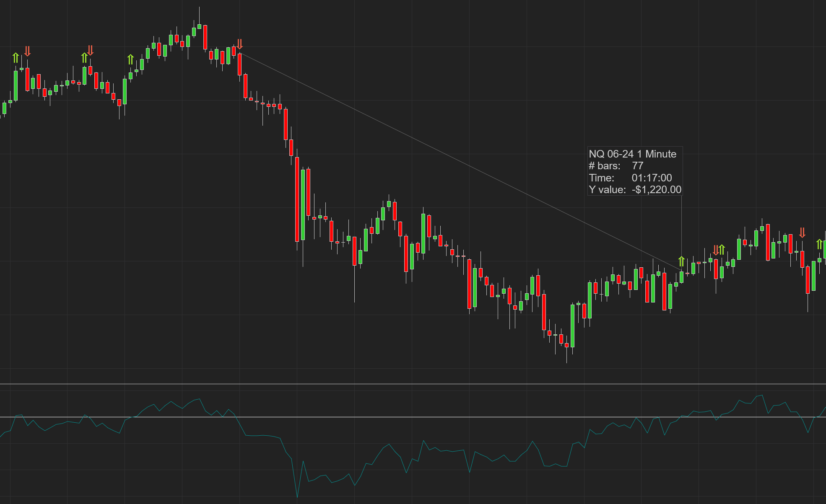
Task: Click the candle at the chart's highest peak
Action: [x=199, y=26]
